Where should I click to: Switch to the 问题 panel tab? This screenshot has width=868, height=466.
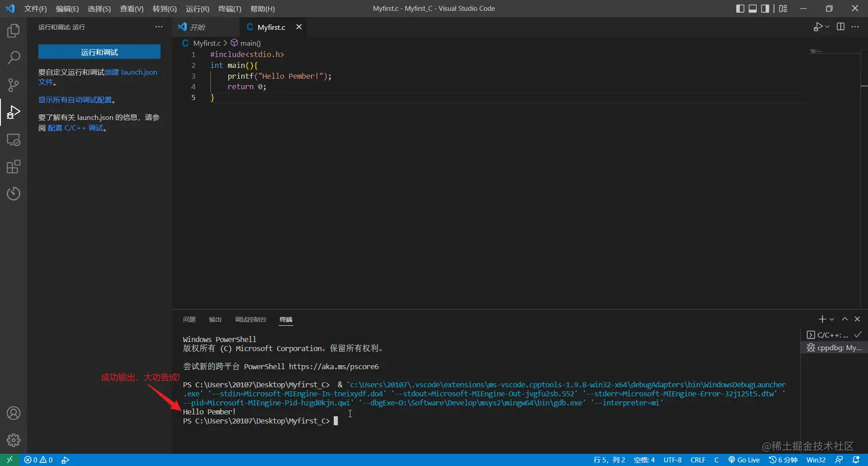[189, 319]
